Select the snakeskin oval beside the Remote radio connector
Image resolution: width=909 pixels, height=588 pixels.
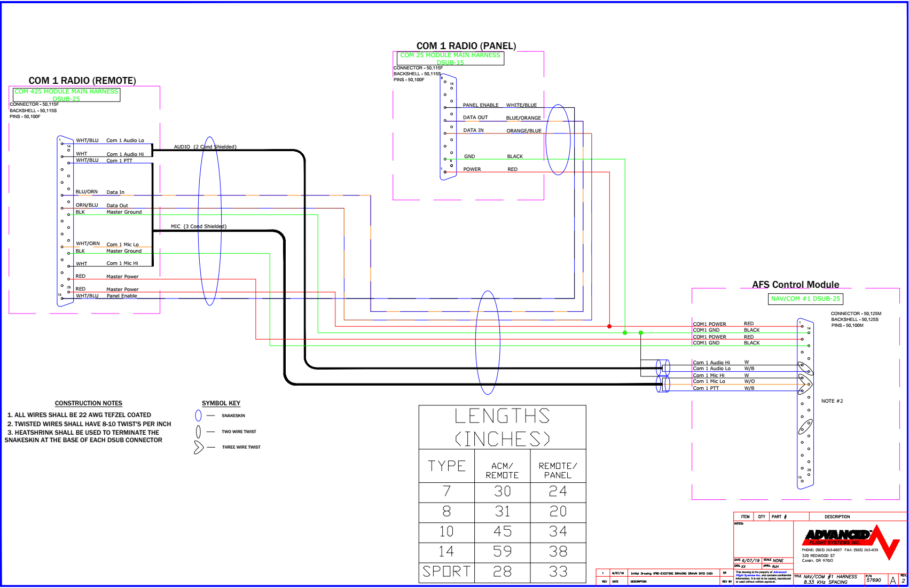[210, 221]
